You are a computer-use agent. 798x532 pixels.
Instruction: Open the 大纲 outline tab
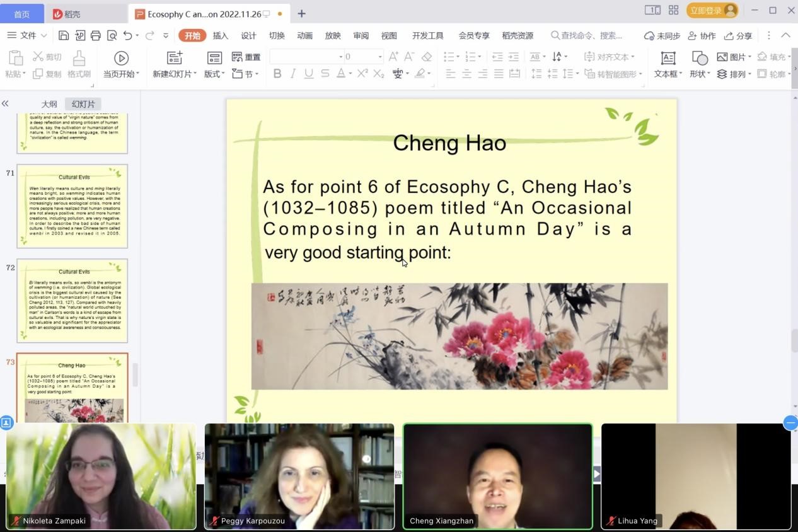49,104
